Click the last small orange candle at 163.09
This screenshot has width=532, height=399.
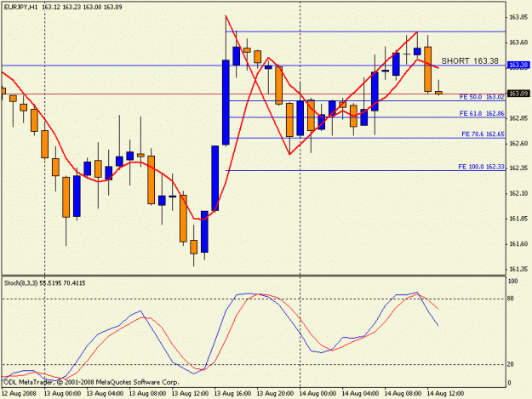pyautogui.click(x=438, y=92)
